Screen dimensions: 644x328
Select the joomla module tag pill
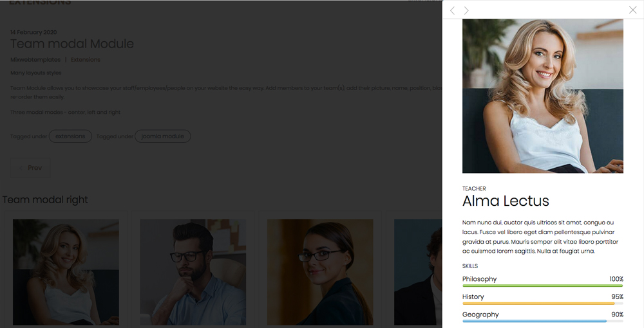coord(162,136)
